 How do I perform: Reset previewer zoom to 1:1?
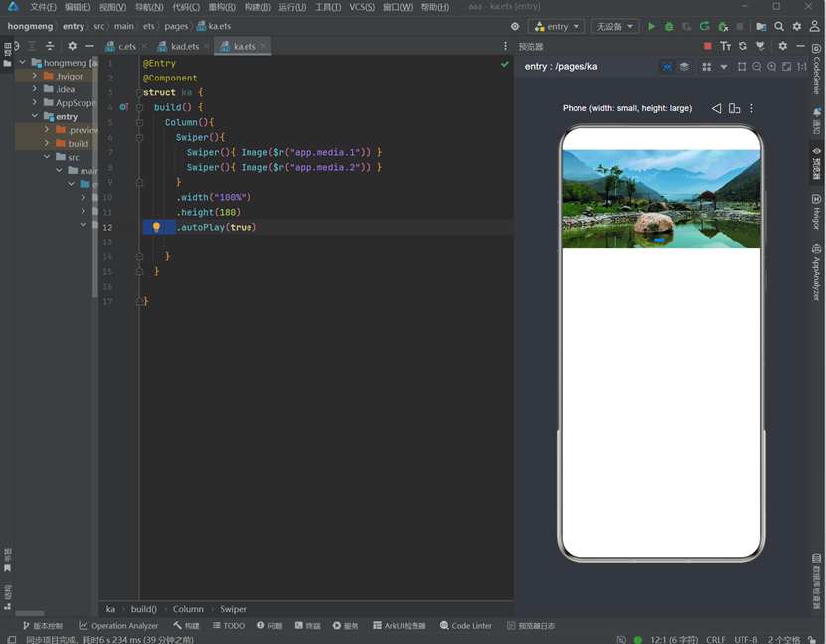pos(802,67)
